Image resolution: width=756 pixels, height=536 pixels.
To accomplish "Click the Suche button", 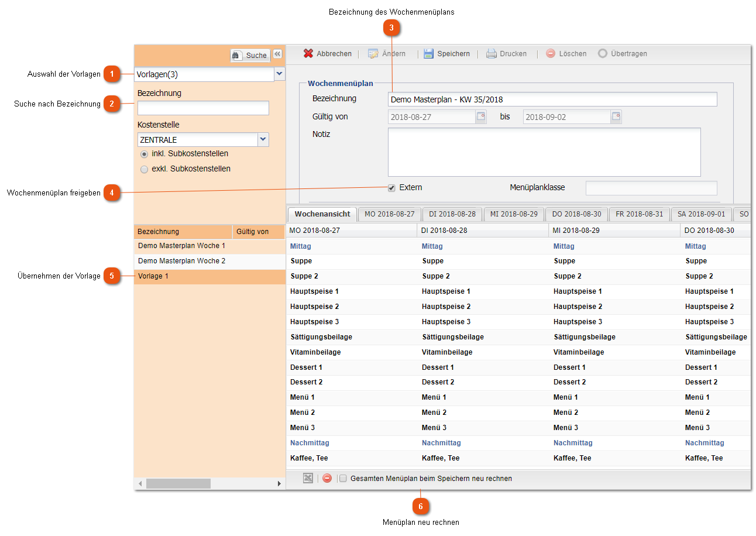I will click(250, 55).
